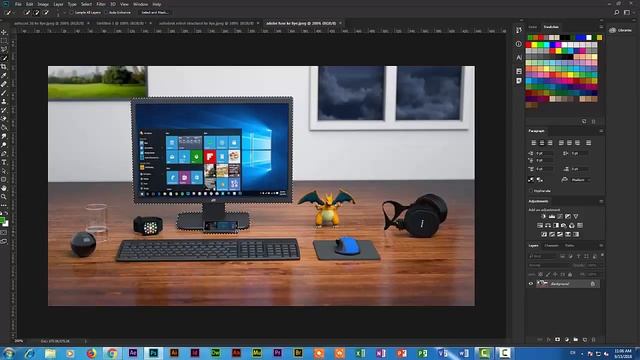Image resolution: width=640 pixels, height=360 pixels.
Task: Hide the Background layer with eye icon
Action: click(531, 284)
